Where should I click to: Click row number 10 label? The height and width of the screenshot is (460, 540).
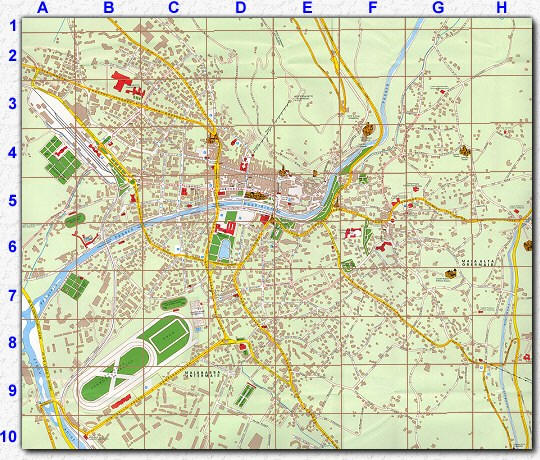coord(8,437)
